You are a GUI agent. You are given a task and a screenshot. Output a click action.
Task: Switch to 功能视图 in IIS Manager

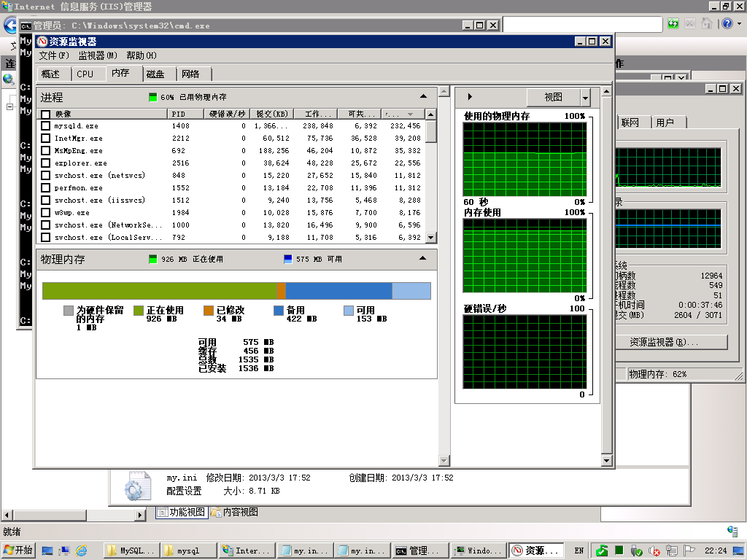coord(182,513)
